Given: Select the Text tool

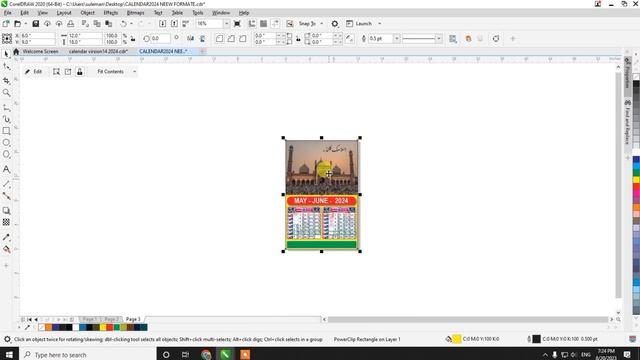Looking at the screenshot, I should tap(6, 169).
